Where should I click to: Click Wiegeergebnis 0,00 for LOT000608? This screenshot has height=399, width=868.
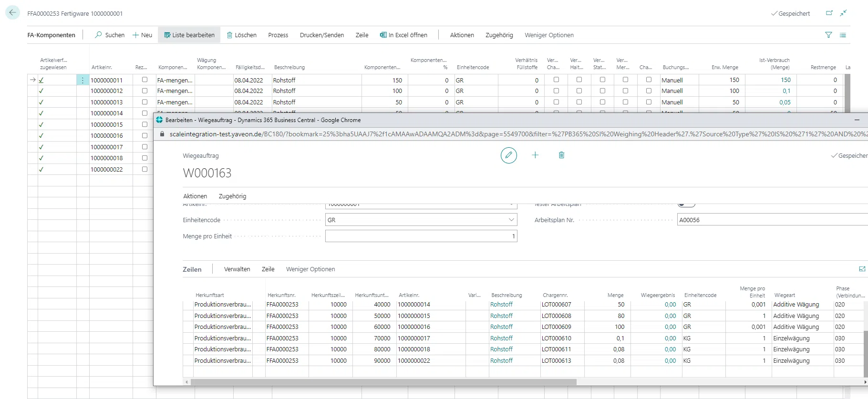coord(670,316)
